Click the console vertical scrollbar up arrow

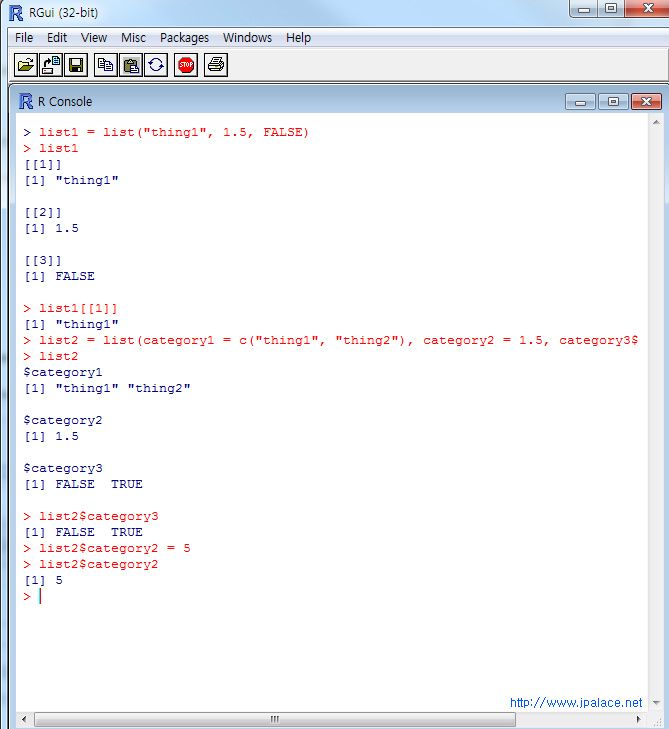pos(656,123)
